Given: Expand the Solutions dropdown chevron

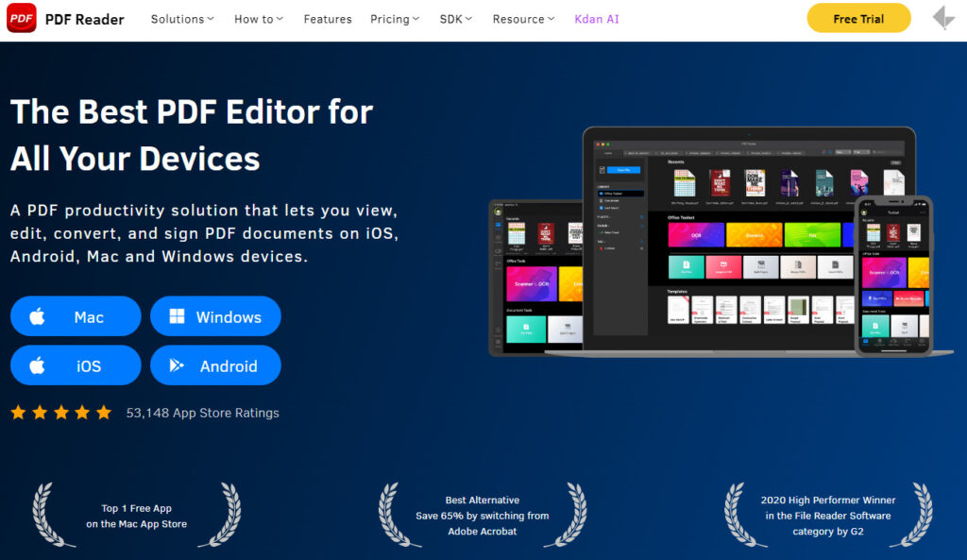Looking at the screenshot, I should pyautogui.click(x=211, y=19).
